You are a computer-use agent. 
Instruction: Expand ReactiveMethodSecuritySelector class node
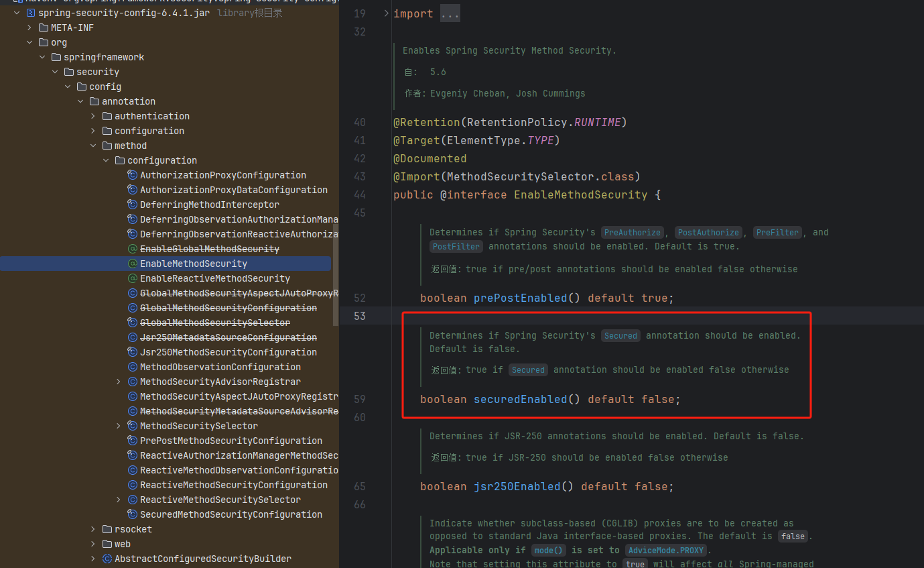click(x=119, y=500)
